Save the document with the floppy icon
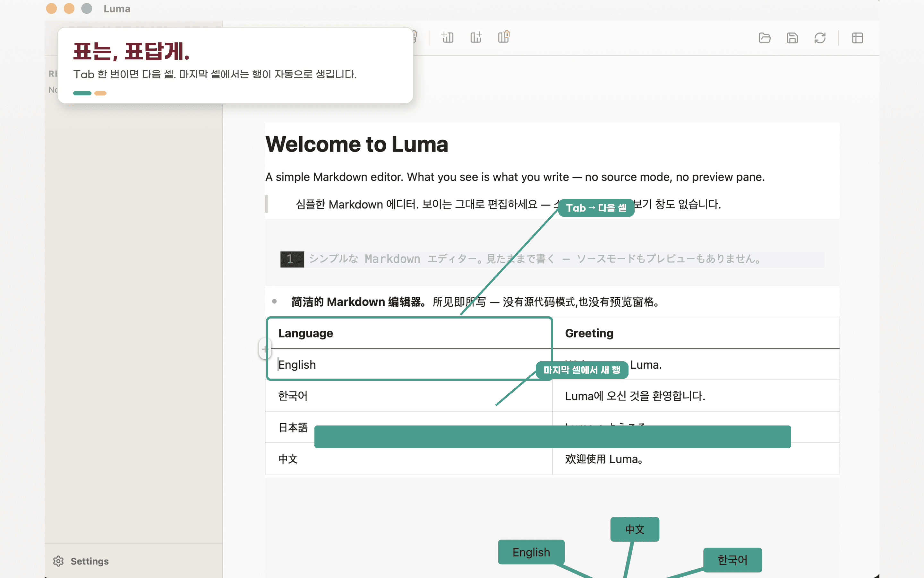Viewport: 924px width, 578px height. (x=792, y=38)
